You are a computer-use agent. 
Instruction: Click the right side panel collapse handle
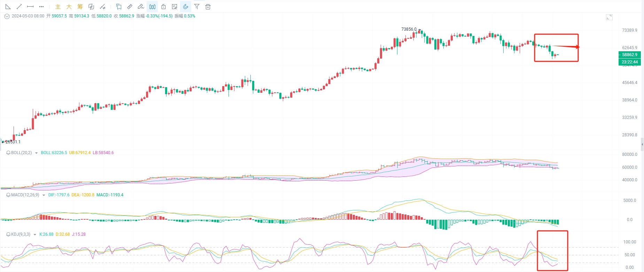point(642,144)
